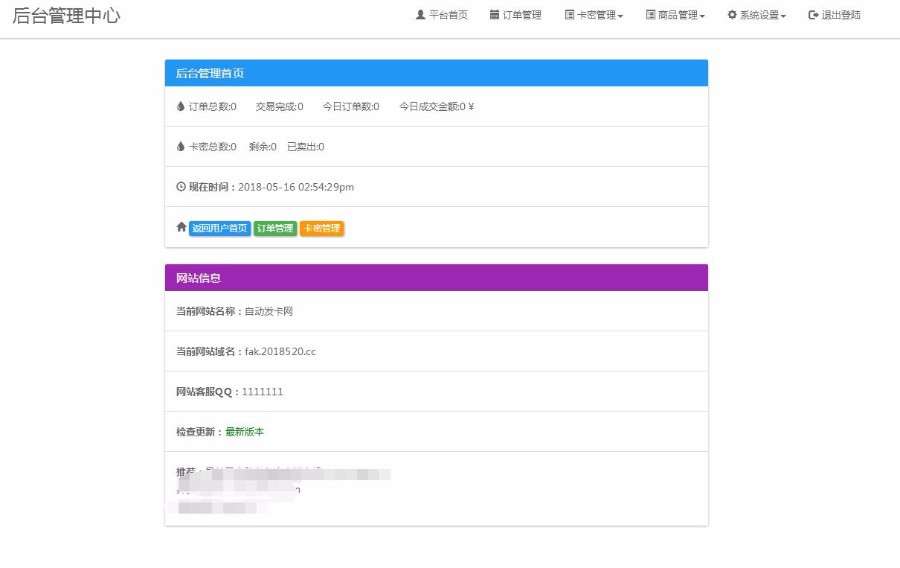Open 订单管理 in the top navbar

click(515, 15)
